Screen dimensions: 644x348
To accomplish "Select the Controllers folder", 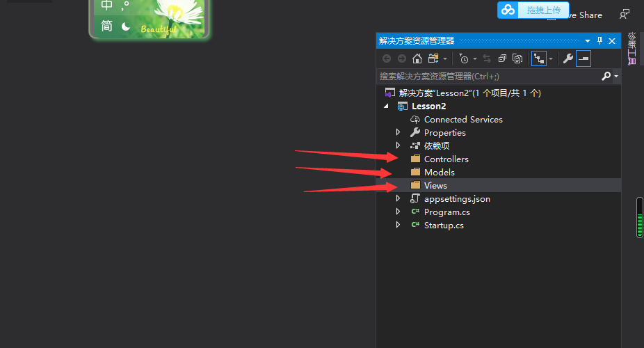I will coord(446,159).
